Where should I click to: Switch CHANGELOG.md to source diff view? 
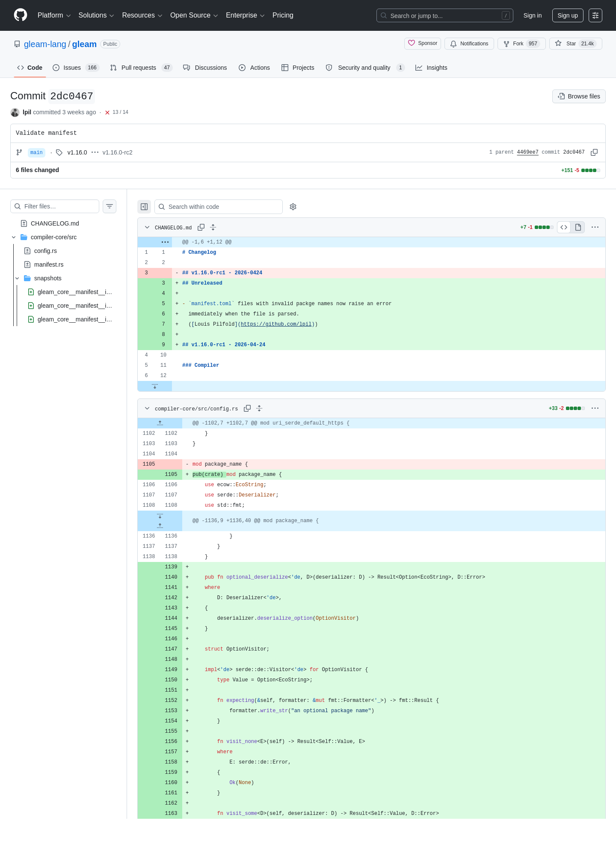564,227
